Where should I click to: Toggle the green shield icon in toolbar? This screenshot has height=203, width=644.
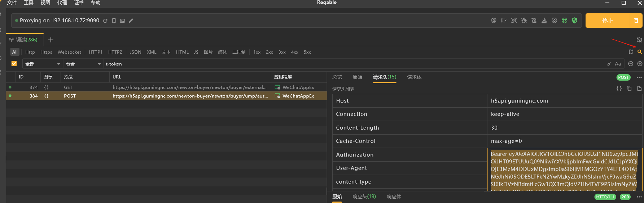point(575,21)
